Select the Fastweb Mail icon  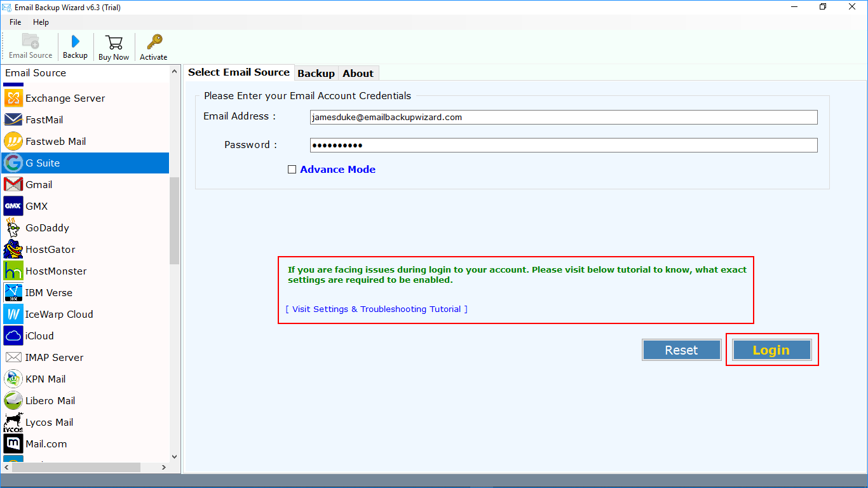pyautogui.click(x=13, y=141)
